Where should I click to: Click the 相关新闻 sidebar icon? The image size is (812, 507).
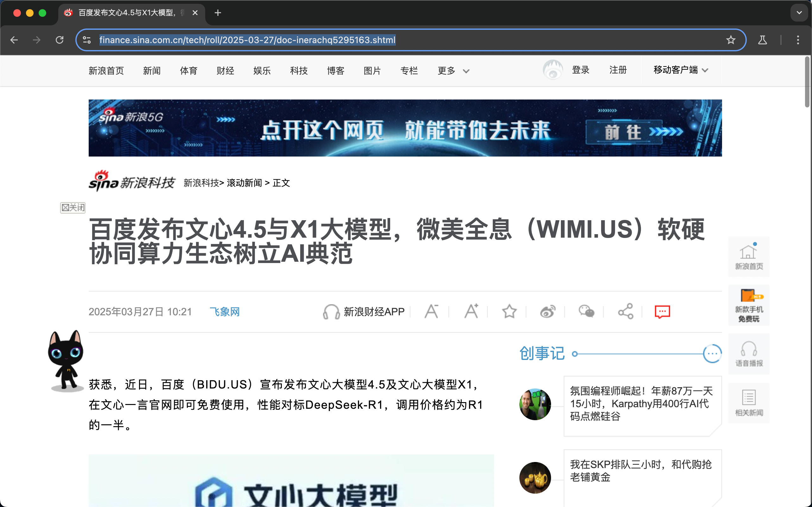[x=749, y=403]
